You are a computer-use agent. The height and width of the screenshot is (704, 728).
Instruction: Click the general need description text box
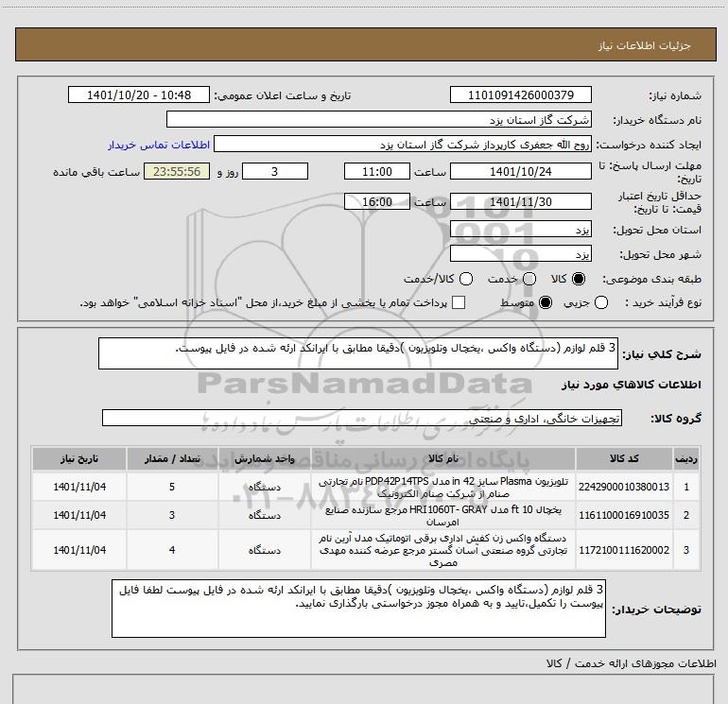click(358, 353)
